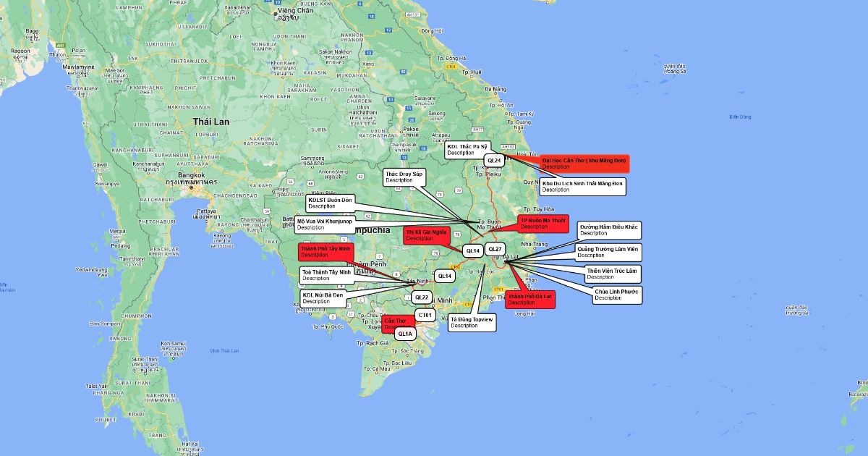Viewport: 868px width, 456px height.
Task: Open the Thiền Viện Trúc Lâm label
Action: (x=612, y=274)
